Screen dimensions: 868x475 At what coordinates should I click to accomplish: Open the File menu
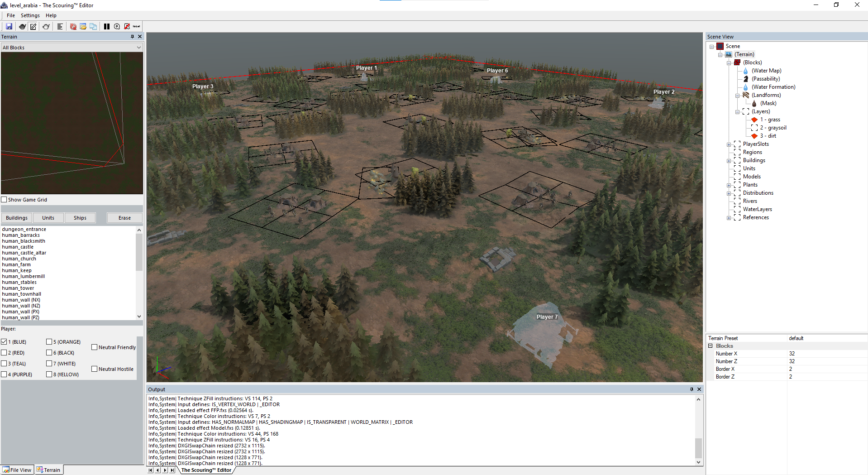click(x=11, y=15)
